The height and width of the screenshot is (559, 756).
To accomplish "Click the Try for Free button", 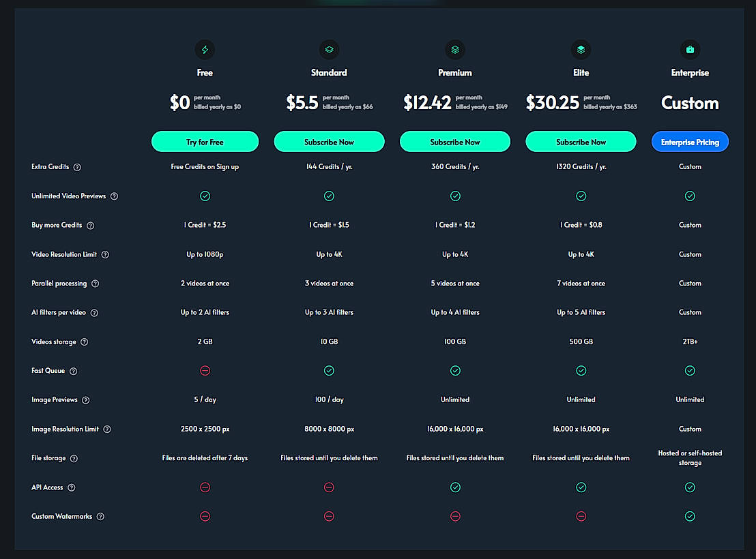I will click(x=205, y=142).
